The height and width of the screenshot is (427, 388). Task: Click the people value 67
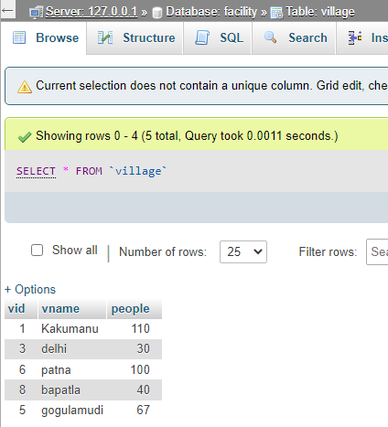click(x=143, y=410)
